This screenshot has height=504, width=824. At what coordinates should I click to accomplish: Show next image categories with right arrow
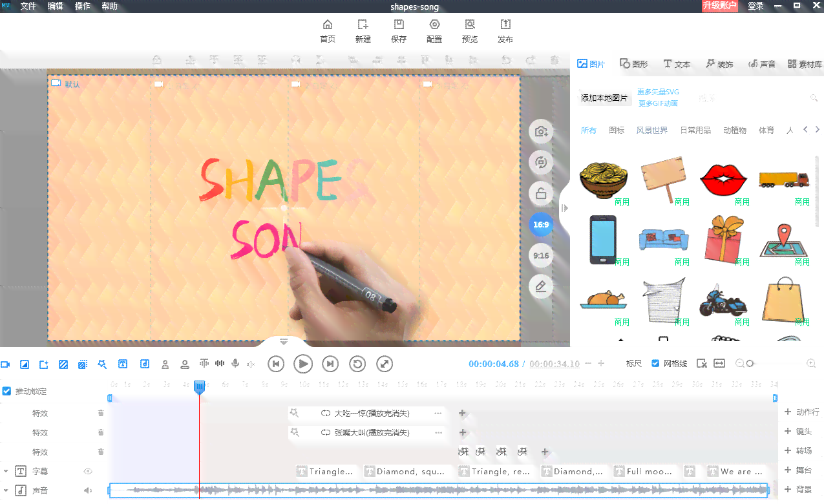pos(817,130)
